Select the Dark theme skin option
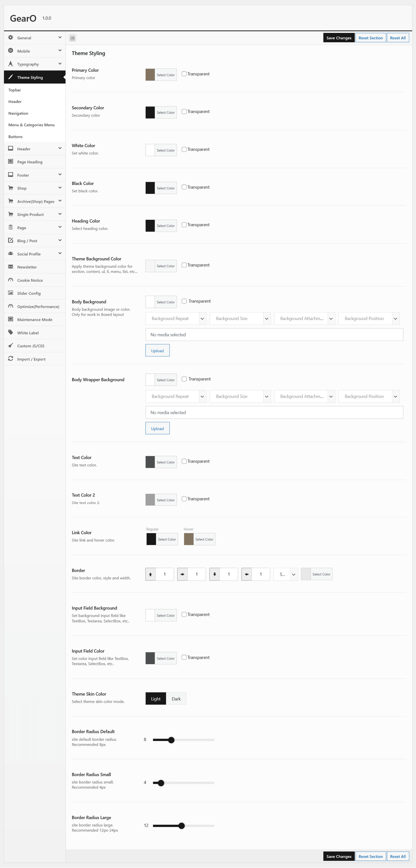The image size is (416, 868). click(x=176, y=699)
